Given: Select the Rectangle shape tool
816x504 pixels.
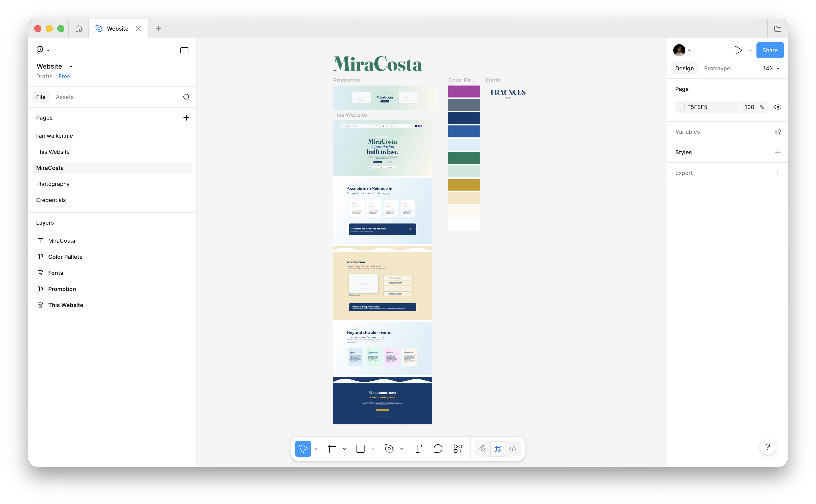Looking at the screenshot, I should tap(360, 449).
